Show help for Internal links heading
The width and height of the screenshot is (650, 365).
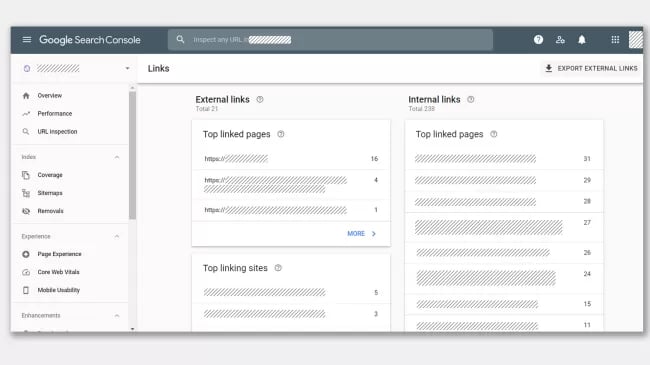pyautogui.click(x=471, y=100)
